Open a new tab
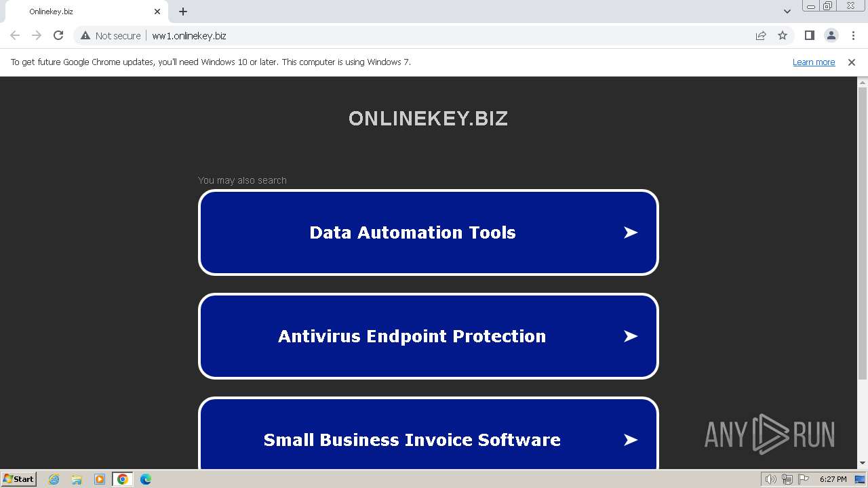Viewport: 868px width, 488px height. click(183, 12)
